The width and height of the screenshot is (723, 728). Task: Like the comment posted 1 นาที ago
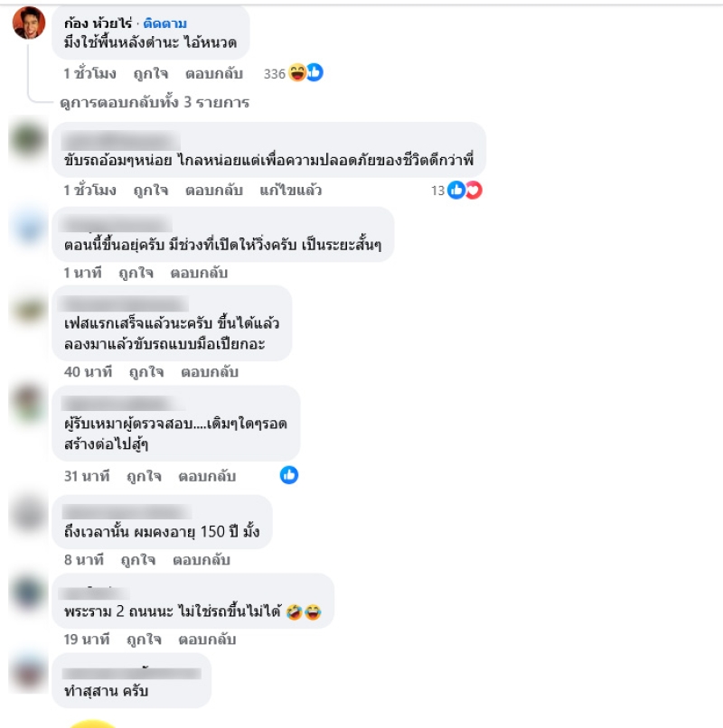pyautogui.click(x=136, y=273)
